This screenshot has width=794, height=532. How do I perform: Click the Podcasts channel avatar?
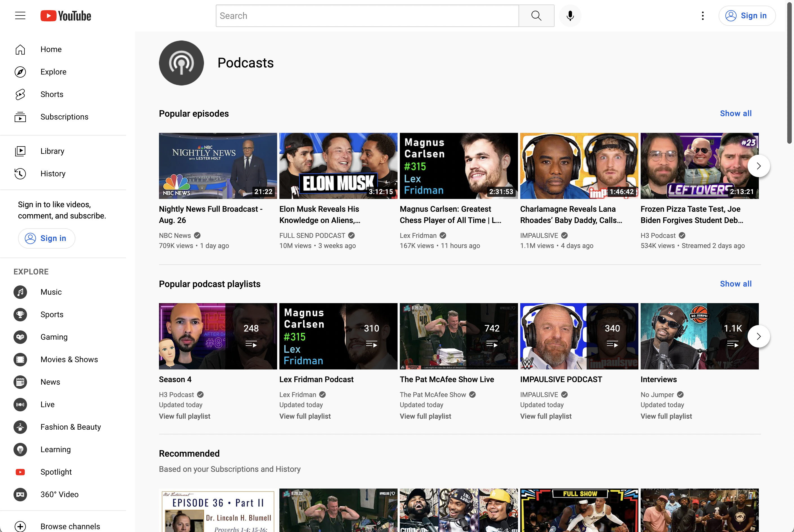pos(181,63)
